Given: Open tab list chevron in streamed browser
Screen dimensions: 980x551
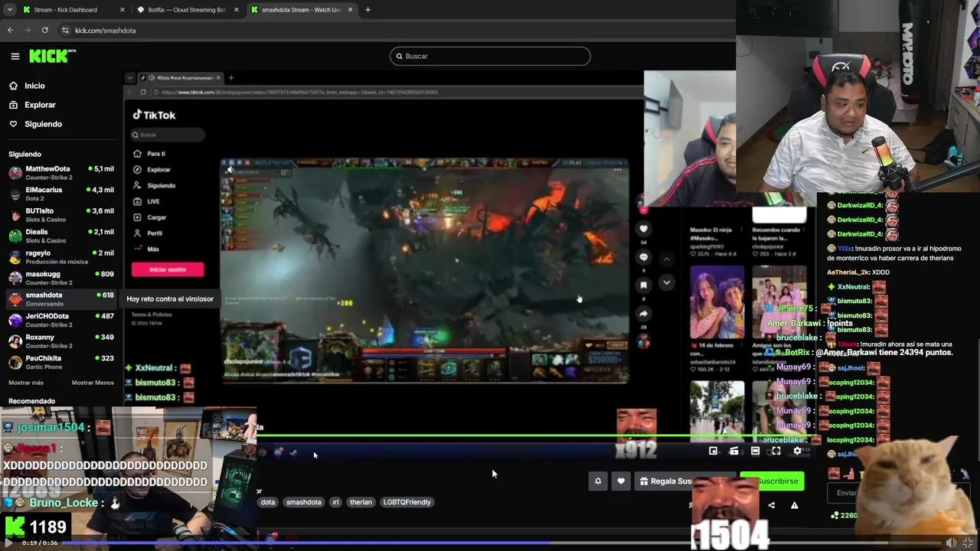Looking at the screenshot, I should pyautogui.click(x=130, y=77).
